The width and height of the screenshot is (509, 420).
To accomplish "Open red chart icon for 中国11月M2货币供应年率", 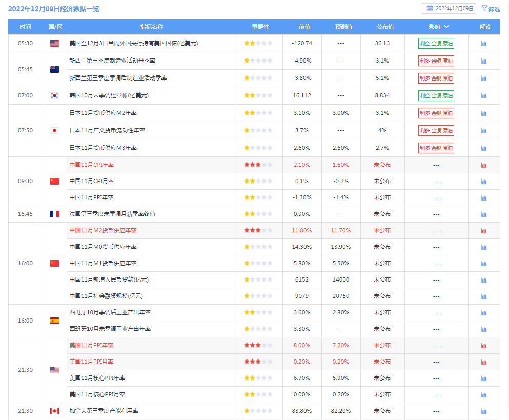I will [x=484, y=231].
